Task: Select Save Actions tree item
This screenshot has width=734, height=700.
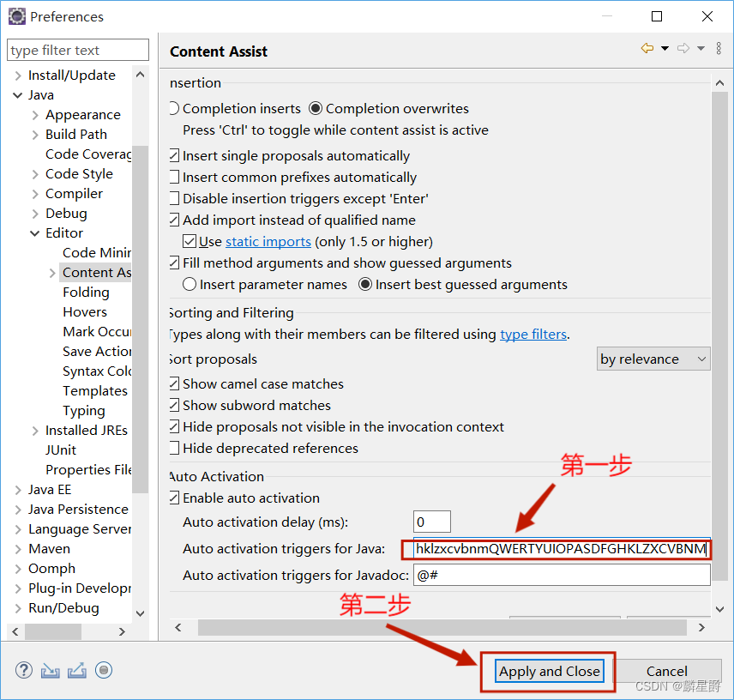Action: pos(97,351)
